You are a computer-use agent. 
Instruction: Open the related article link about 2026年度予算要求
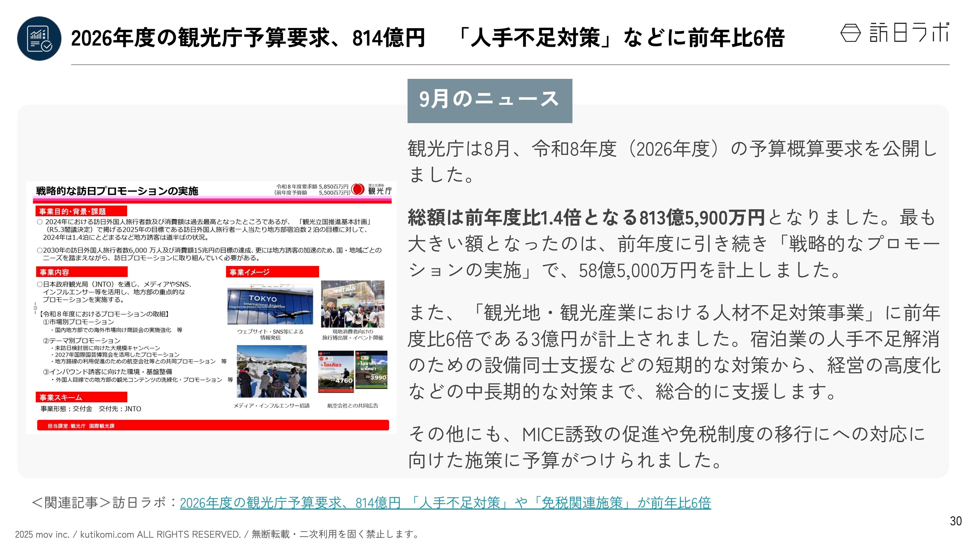point(445,503)
